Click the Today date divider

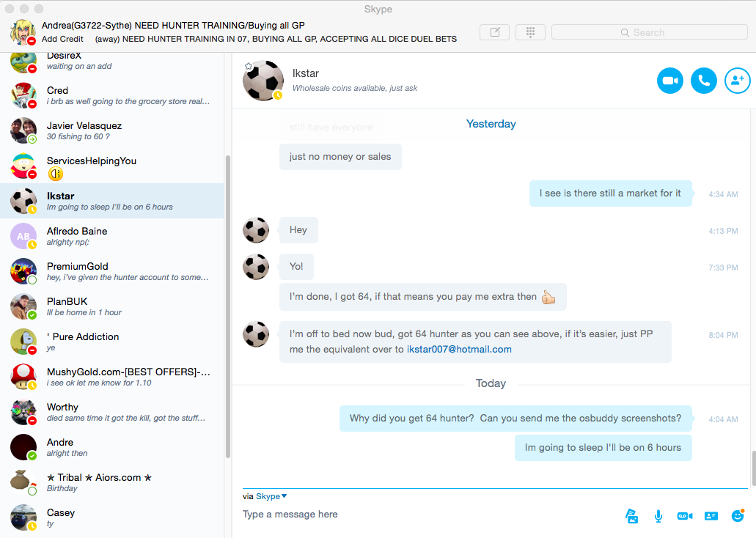[491, 383]
